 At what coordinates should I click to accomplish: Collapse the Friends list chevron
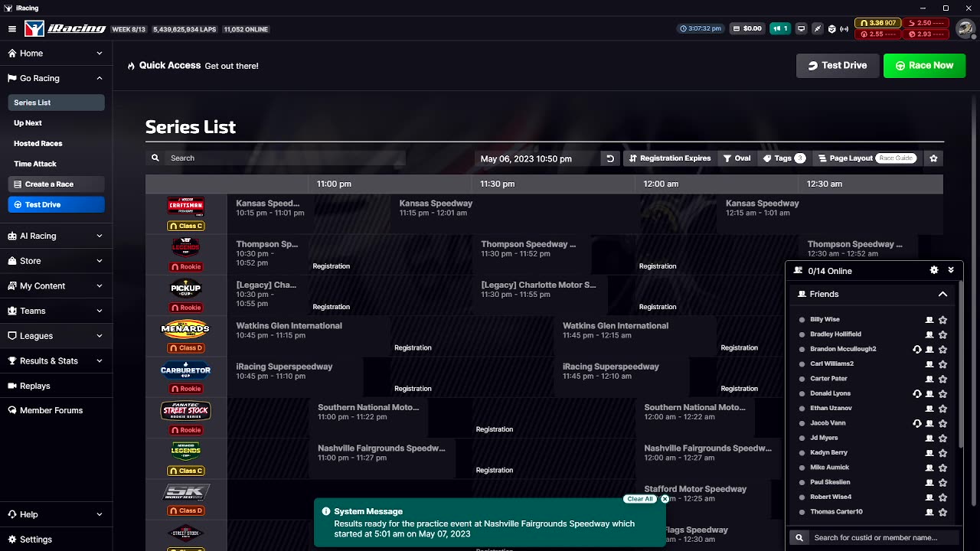click(942, 294)
